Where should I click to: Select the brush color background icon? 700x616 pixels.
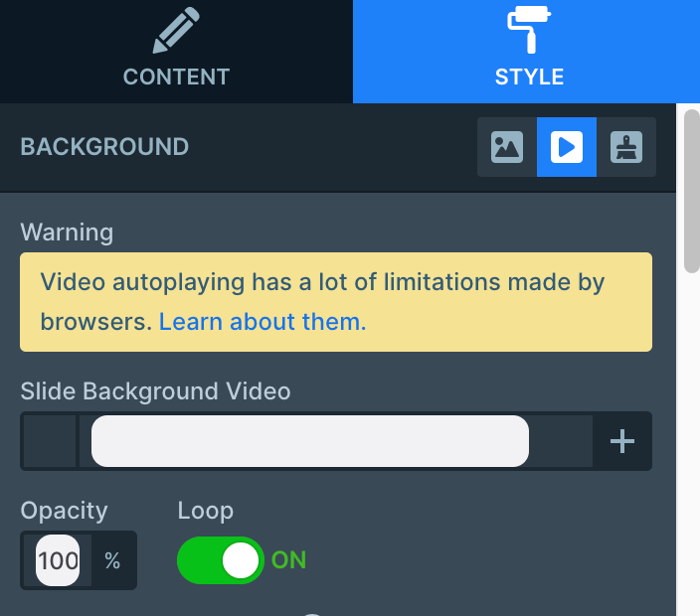pos(626,147)
